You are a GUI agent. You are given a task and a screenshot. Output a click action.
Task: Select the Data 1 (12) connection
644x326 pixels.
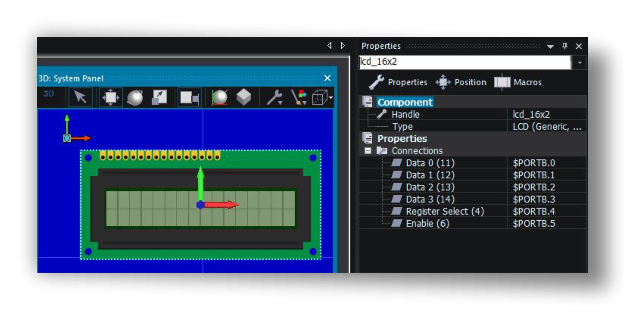430,175
